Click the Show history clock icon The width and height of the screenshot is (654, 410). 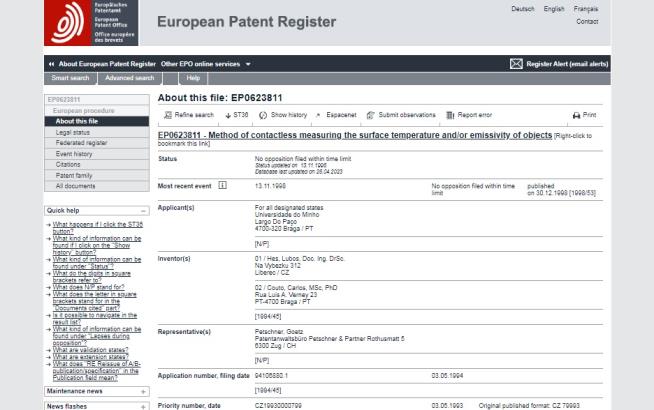point(263,115)
